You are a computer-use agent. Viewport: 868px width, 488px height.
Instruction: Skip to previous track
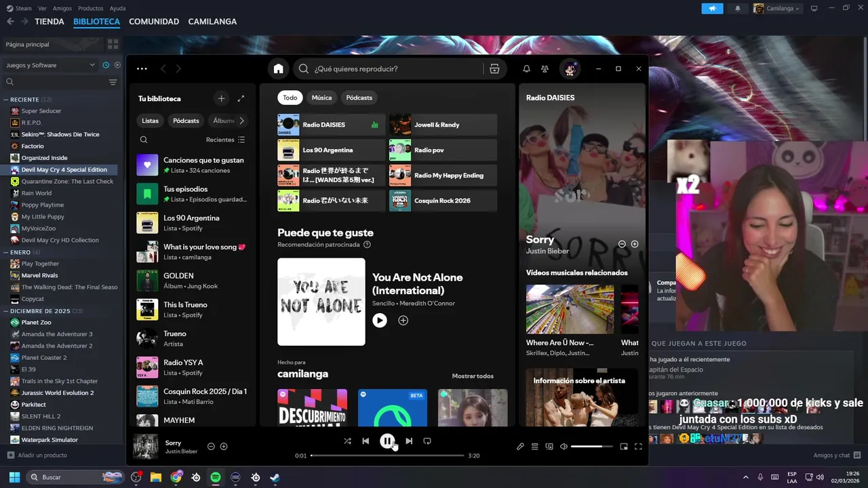pyautogui.click(x=366, y=441)
